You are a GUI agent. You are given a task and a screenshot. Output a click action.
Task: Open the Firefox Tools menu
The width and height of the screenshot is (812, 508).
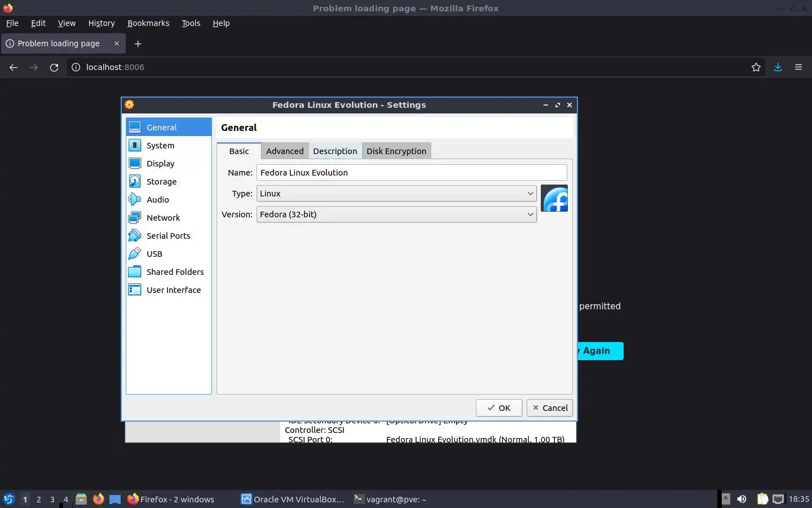point(191,23)
